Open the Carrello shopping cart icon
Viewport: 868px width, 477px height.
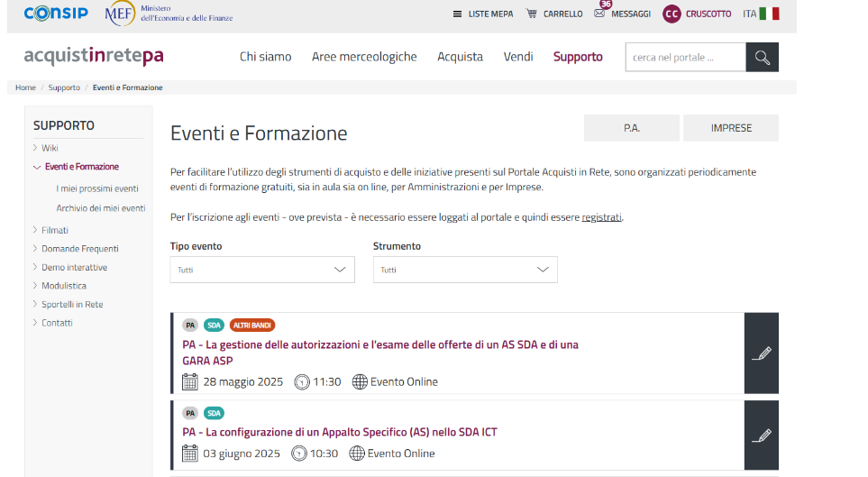[532, 14]
